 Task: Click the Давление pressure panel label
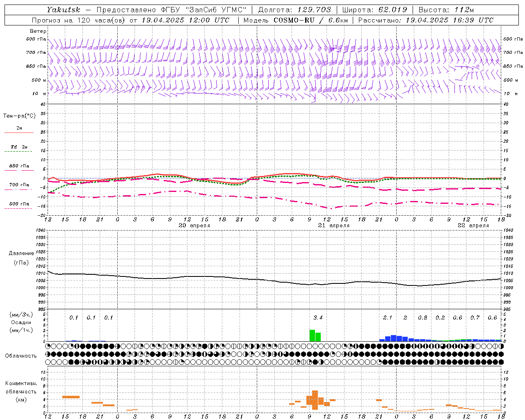[x=21, y=253]
